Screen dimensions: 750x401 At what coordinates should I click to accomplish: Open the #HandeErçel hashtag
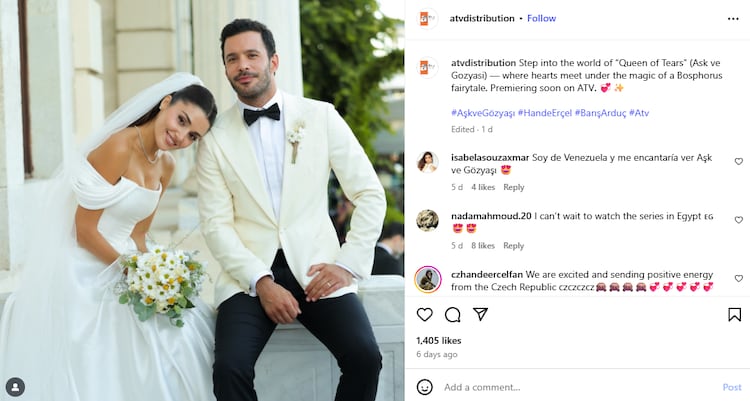(x=544, y=113)
